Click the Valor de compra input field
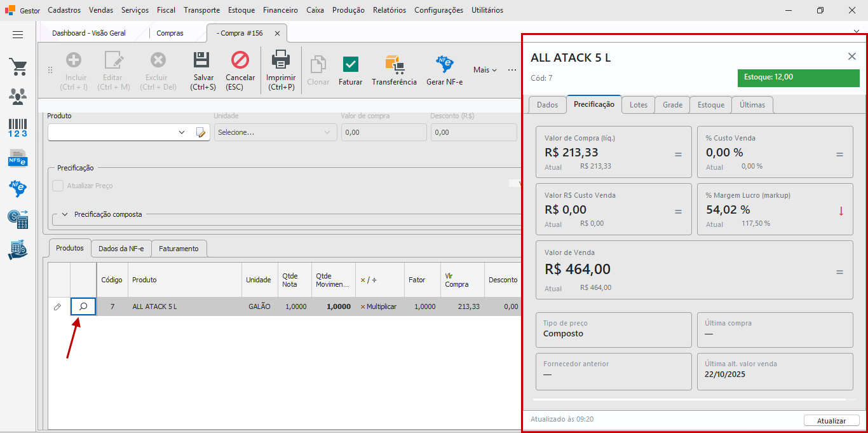 [384, 132]
